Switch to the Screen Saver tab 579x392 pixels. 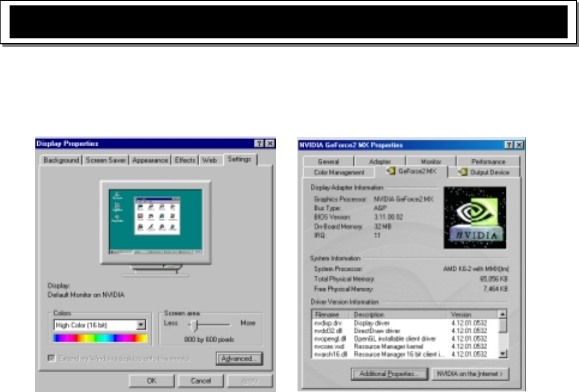coord(106,160)
